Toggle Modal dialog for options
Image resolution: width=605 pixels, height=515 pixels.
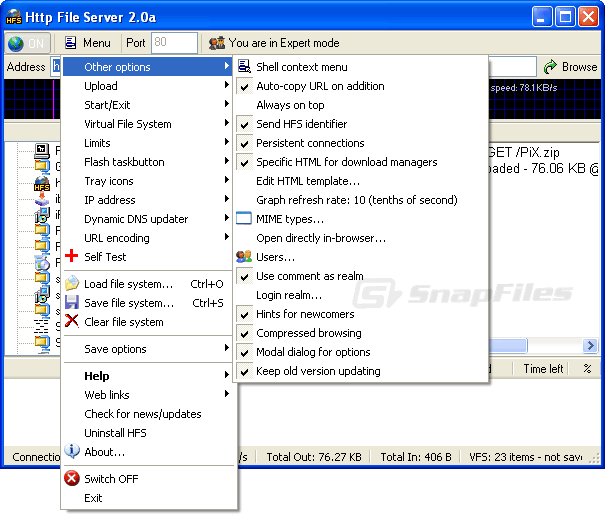click(x=361, y=352)
